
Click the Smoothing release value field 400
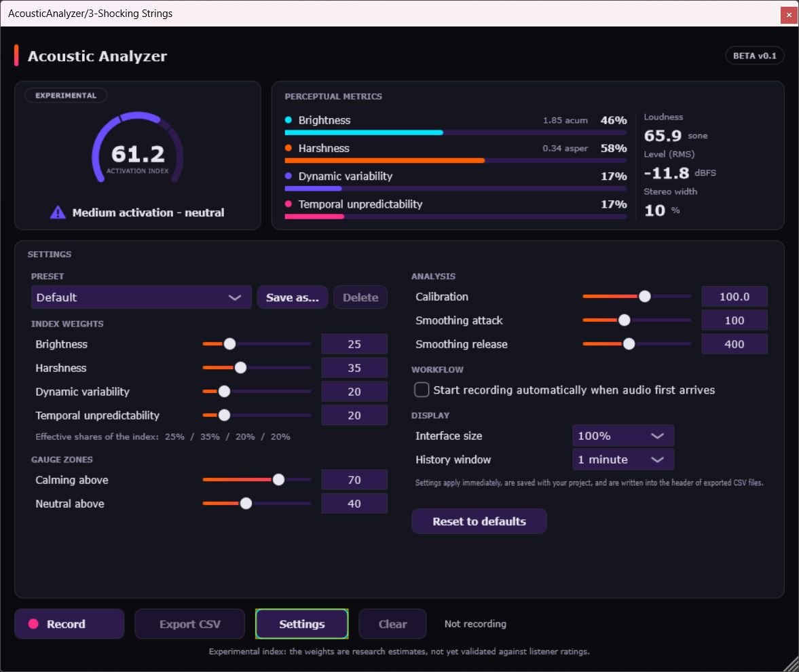(735, 344)
